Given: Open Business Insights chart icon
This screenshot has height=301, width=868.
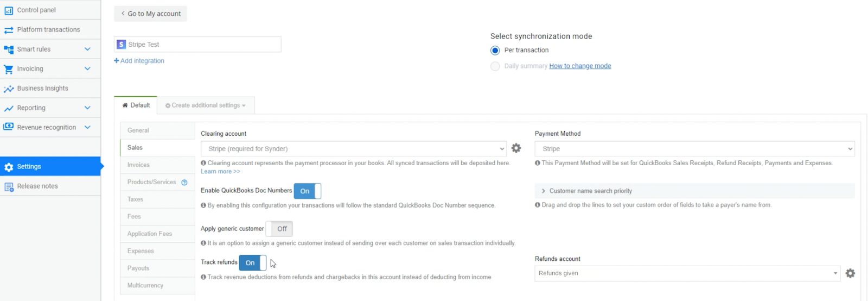Looking at the screenshot, I should pyautogui.click(x=9, y=89).
